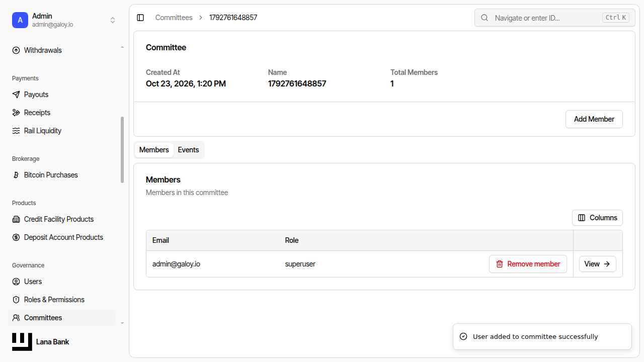Switch to the Members tab

point(154,150)
